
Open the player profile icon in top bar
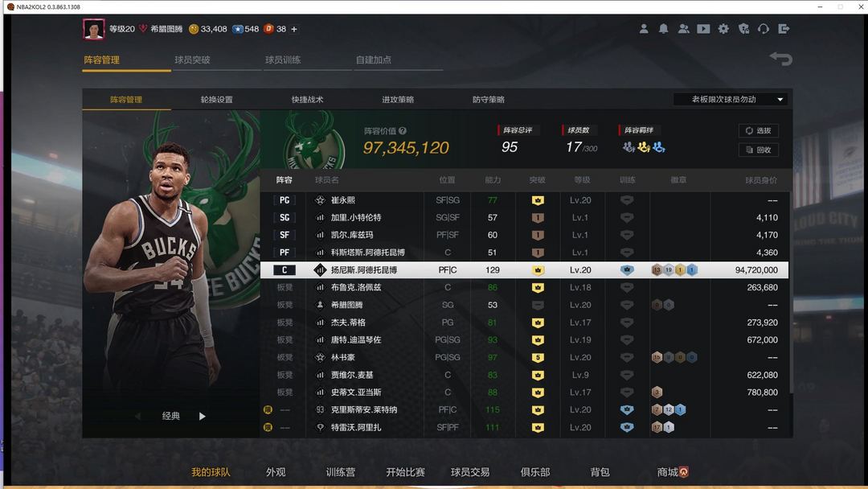(643, 29)
